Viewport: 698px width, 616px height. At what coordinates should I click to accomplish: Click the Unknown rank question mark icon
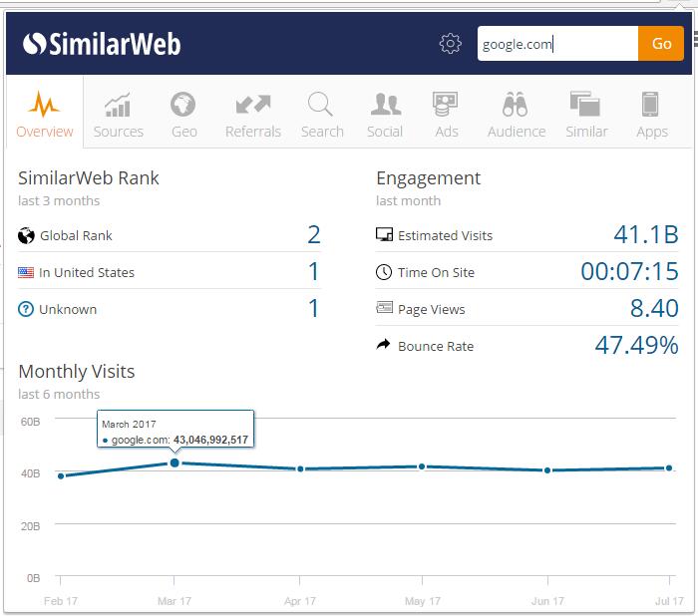(26, 309)
